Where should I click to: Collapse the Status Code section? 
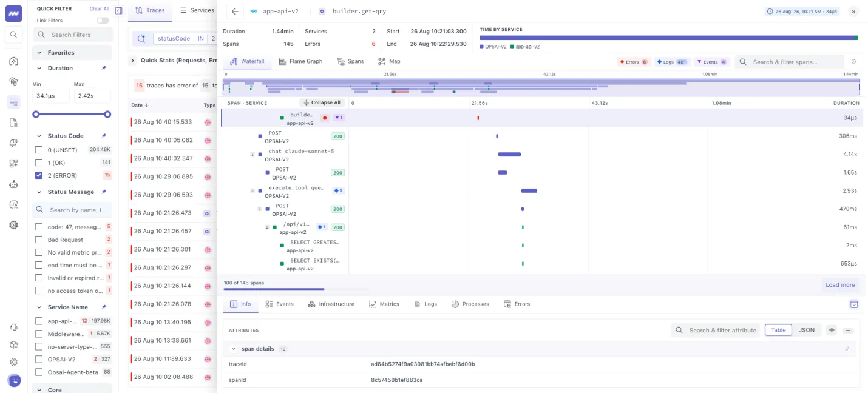point(40,136)
